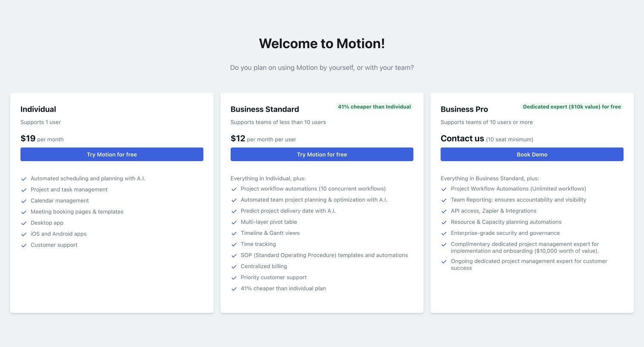
Task: Click the checkmark next to Desktop app
Action: point(24,223)
